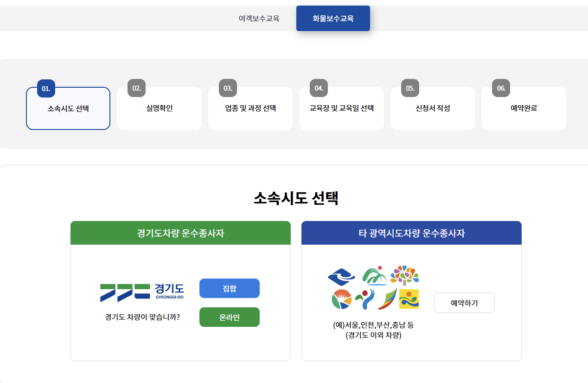Click the (경기도 이외 차량) text
This screenshot has width=588, height=383.
(373, 335)
